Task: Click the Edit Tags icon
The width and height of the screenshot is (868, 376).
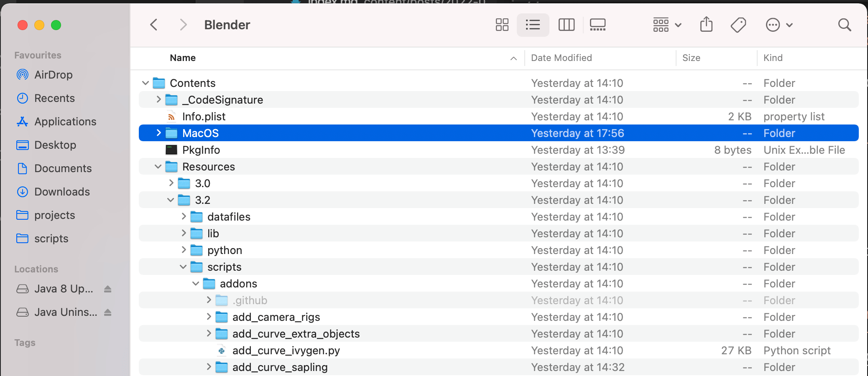Action: (738, 25)
